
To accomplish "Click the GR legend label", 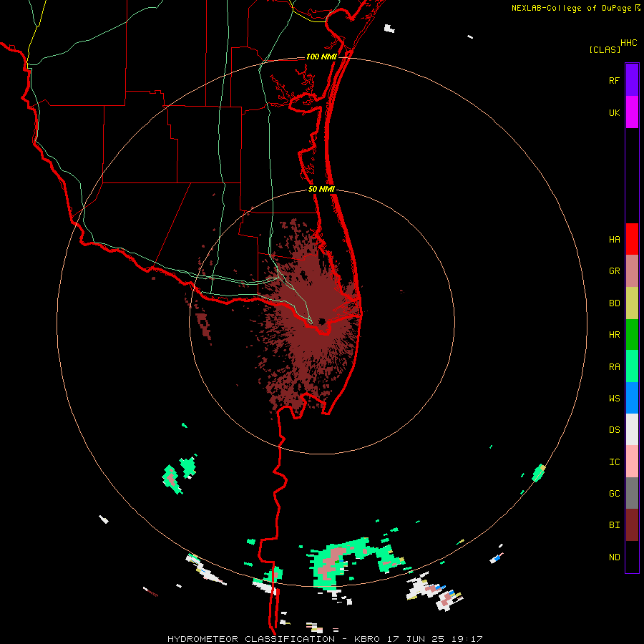I will [x=614, y=271].
